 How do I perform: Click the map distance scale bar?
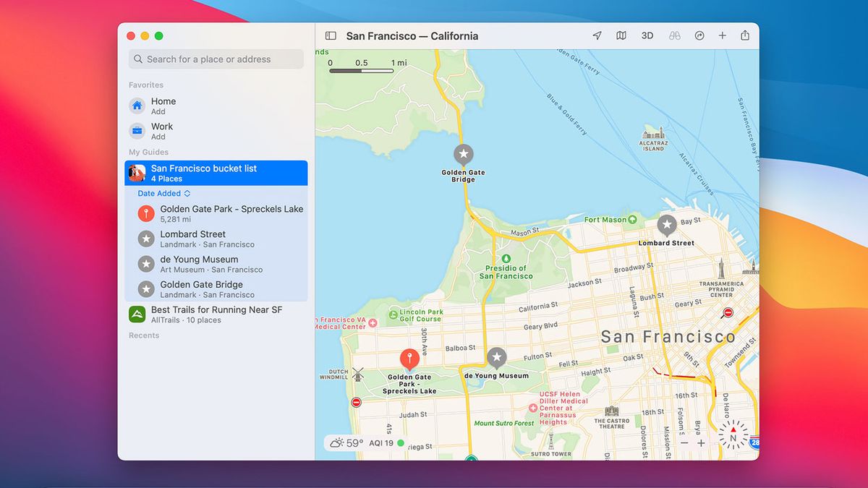point(362,71)
